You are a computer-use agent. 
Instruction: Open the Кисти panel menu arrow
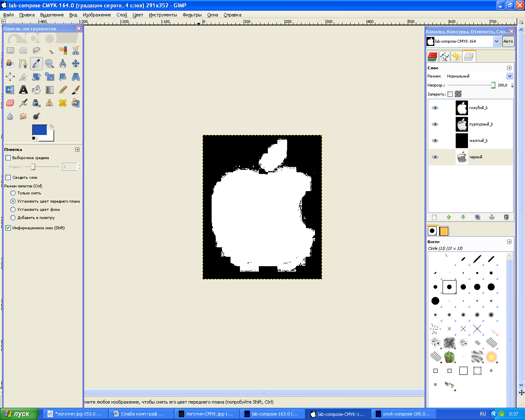click(x=509, y=242)
